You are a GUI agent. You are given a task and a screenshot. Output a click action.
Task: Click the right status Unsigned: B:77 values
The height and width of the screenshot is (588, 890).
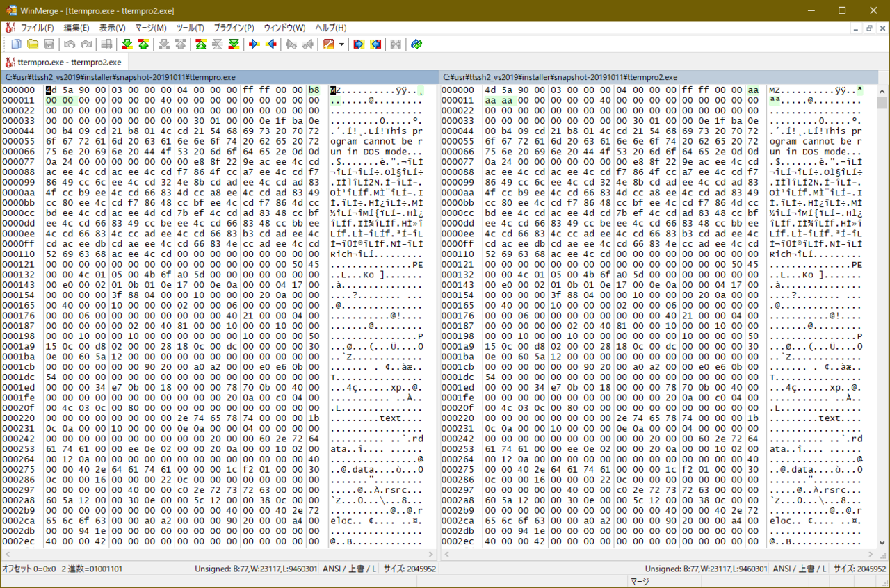point(706,569)
